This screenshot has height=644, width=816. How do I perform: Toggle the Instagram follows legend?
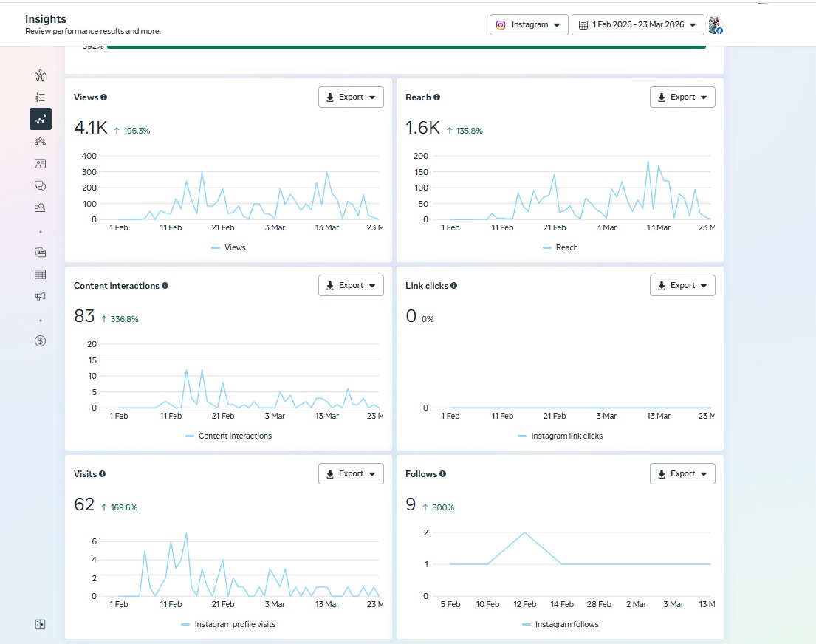coord(560,624)
